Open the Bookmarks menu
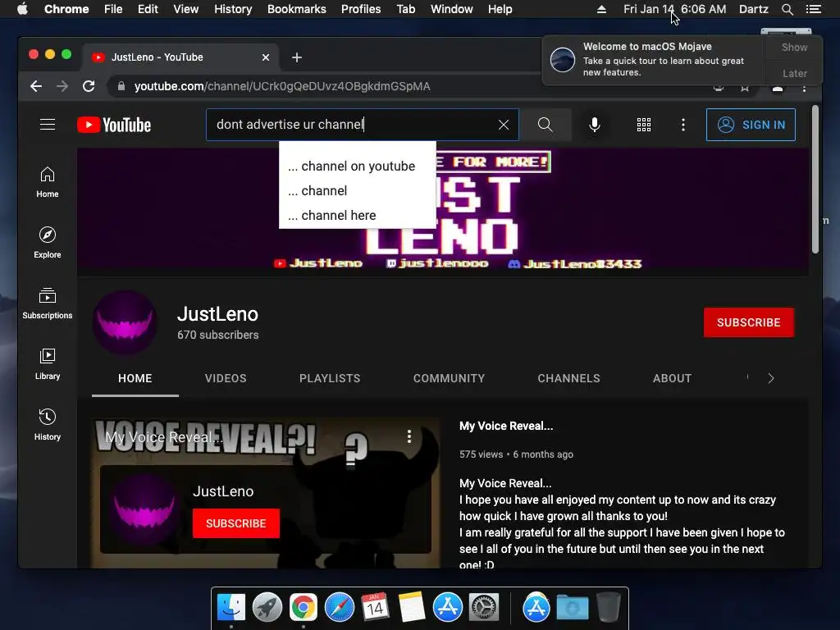 click(x=297, y=9)
